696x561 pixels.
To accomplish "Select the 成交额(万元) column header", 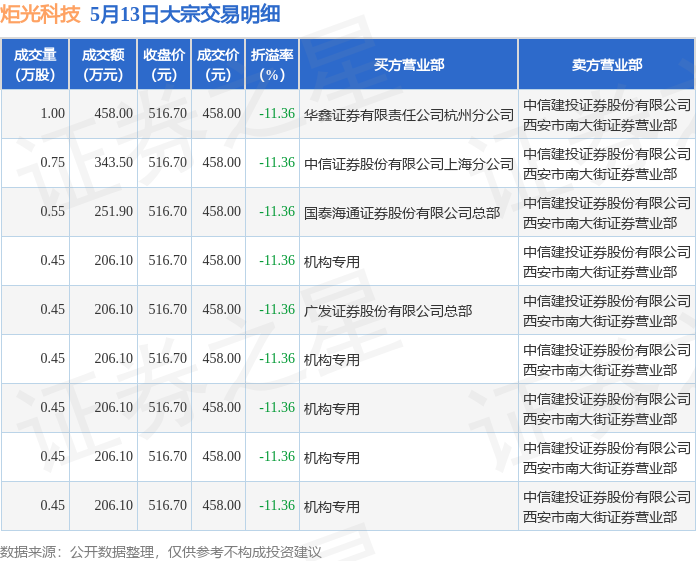I will point(103,64).
